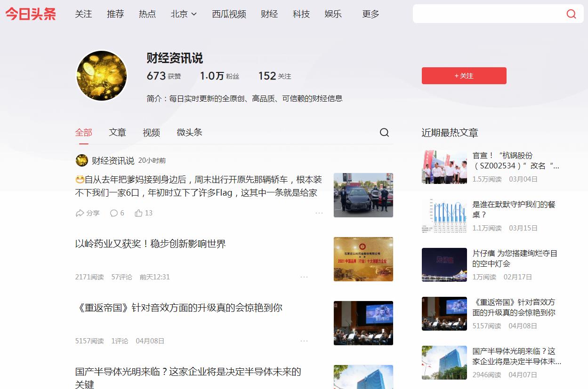Switch to the 文章 tab
The height and width of the screenshot is (389, 588).
coord(118,133)
